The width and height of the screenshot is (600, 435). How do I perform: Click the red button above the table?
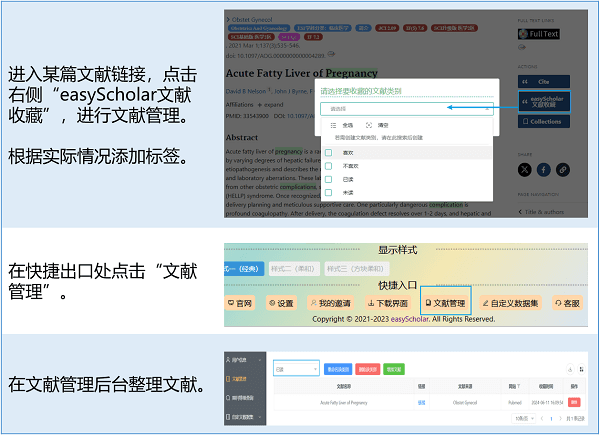[x=368, y=369]
